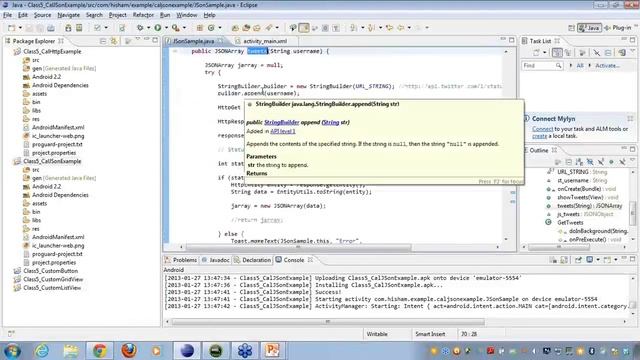
Task: Open the Debug button dropdown arrow
Action: [149, 28]
